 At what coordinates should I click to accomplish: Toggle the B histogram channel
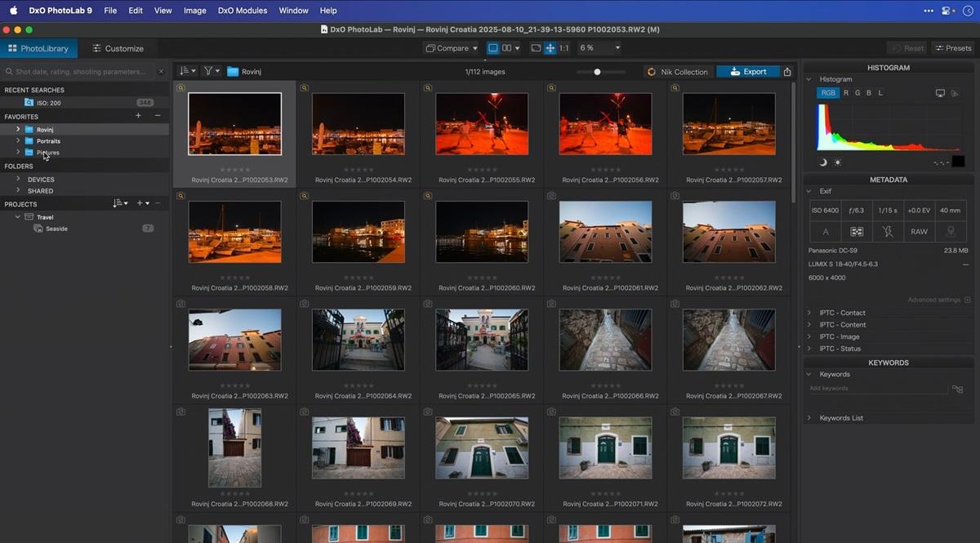point(868,93)
